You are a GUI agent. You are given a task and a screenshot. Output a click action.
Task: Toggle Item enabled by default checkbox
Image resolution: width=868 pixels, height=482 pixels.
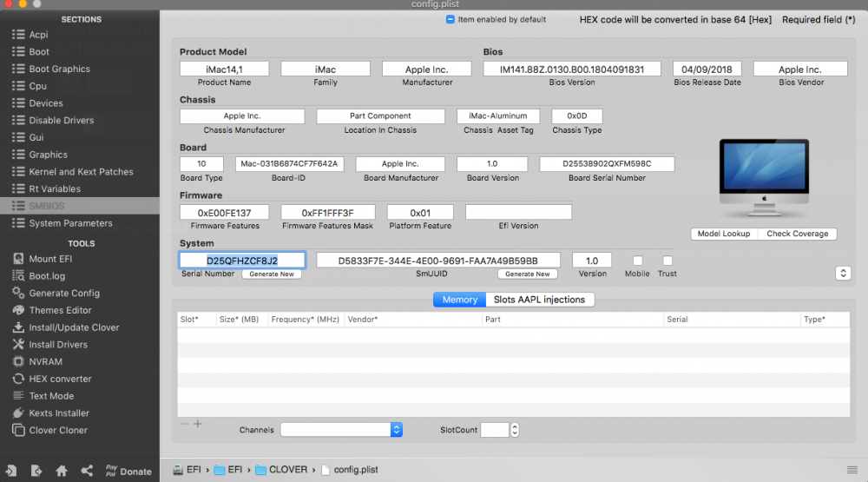pos(450,19)
